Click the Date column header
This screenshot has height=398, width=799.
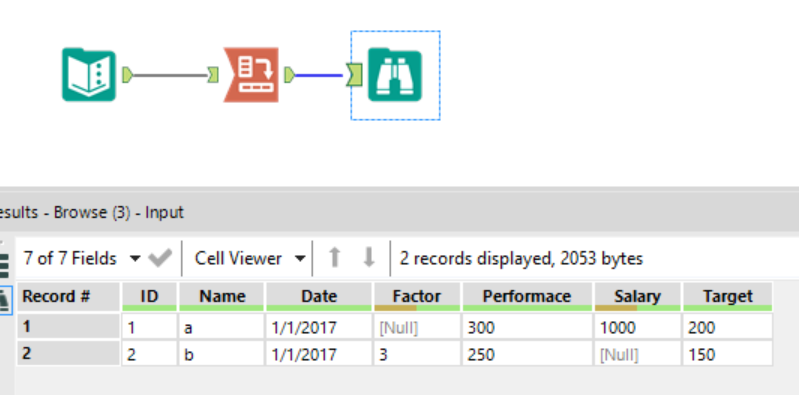tap(319, 297)
